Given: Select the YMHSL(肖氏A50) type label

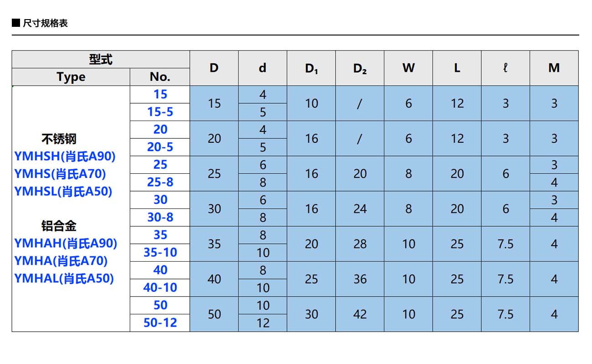Looking at the screenshot, I should click(63, 192).
